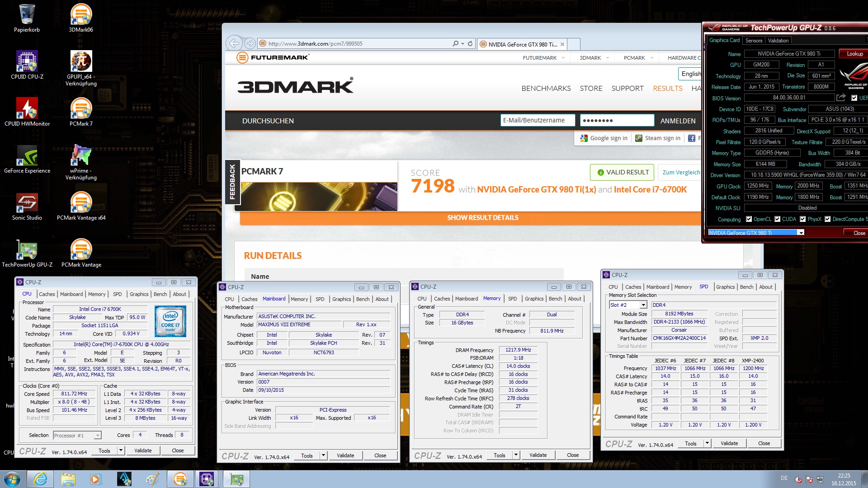
Task: Close the NVIDIA GeForce GTX 980 Ti browser tab
Action: click(562, 44)
